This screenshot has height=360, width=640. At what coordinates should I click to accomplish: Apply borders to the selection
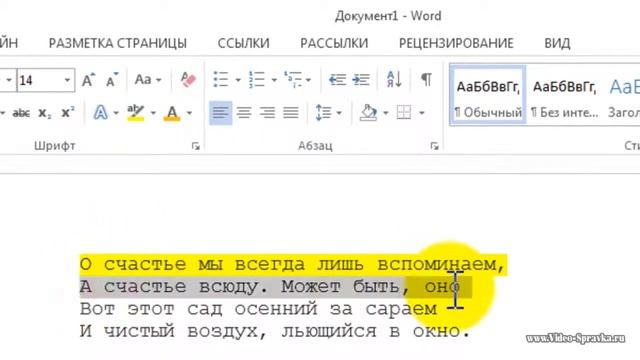pyautogui.click(x=404, y=113)
